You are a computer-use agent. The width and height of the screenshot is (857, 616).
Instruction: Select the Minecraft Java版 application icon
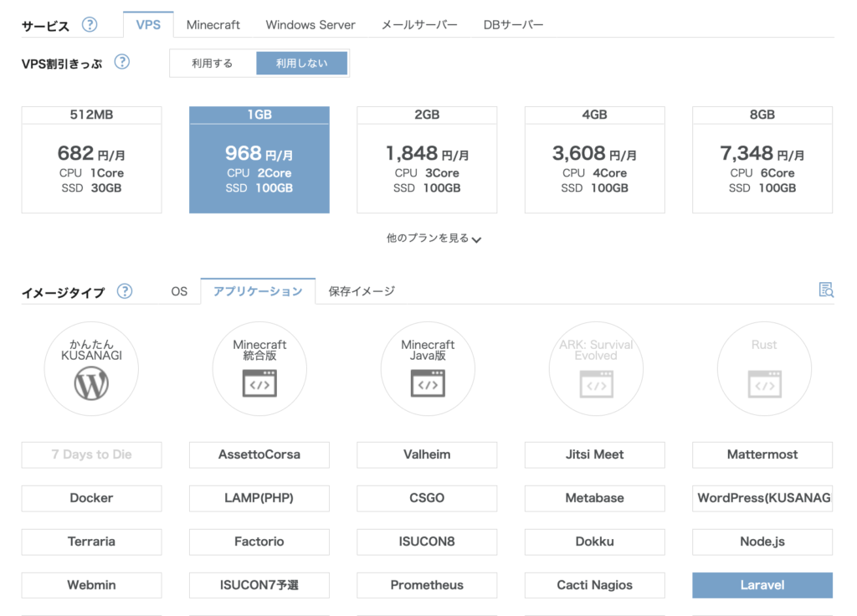coord(428,368)
